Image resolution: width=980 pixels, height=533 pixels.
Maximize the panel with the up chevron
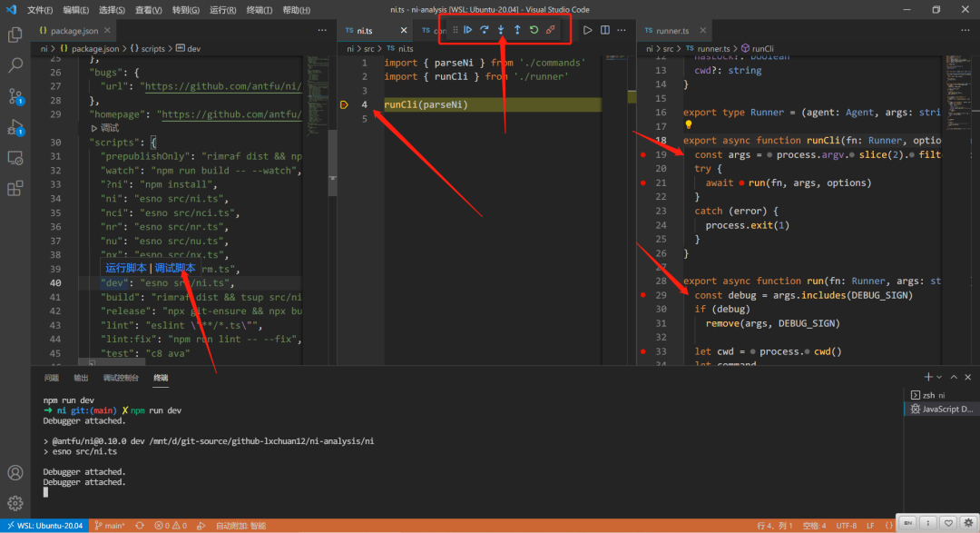tap(954, 377)
